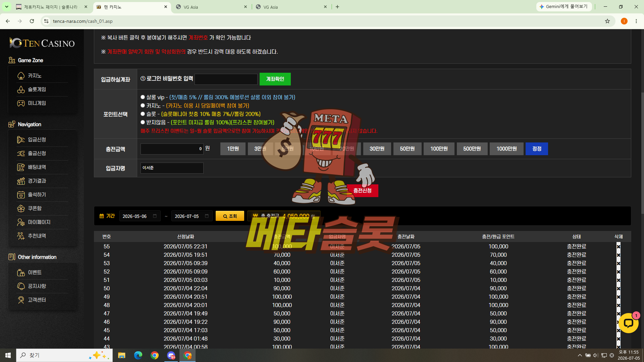This screenshot has height=362, width=644.
Task: Open the 미니게임 controller icon
Action: coord(21,103)
